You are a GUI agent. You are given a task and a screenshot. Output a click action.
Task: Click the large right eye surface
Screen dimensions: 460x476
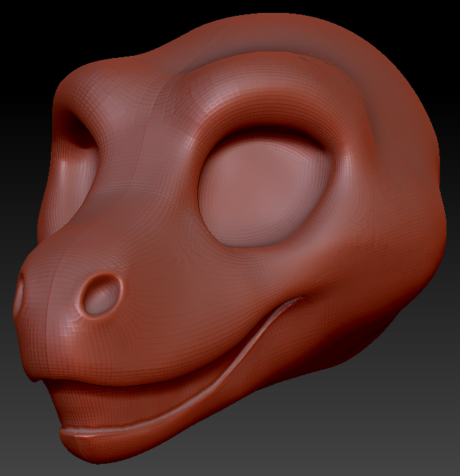tap(264, 191)
